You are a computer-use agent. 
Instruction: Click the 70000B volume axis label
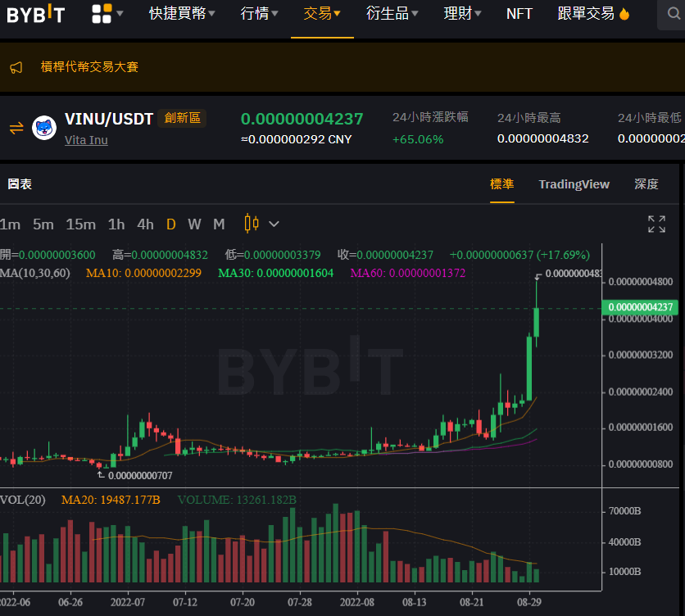(x=624, y=511)
